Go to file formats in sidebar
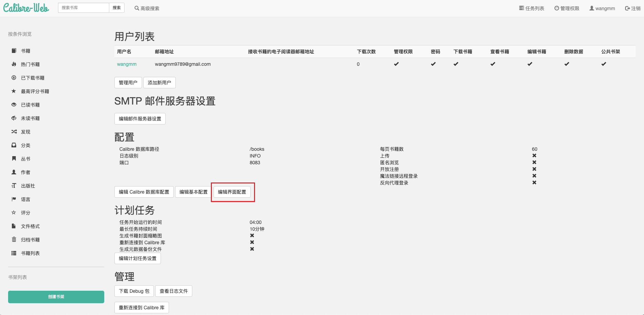Image resolution: width=644 pixels, height=315 pixels. pyautogui.click(x=30, y=226)
